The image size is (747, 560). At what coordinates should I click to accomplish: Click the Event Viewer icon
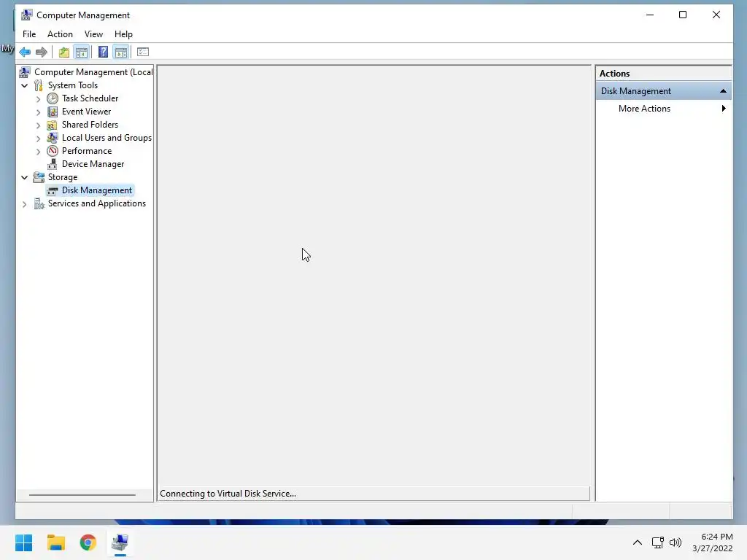(53, 112)
